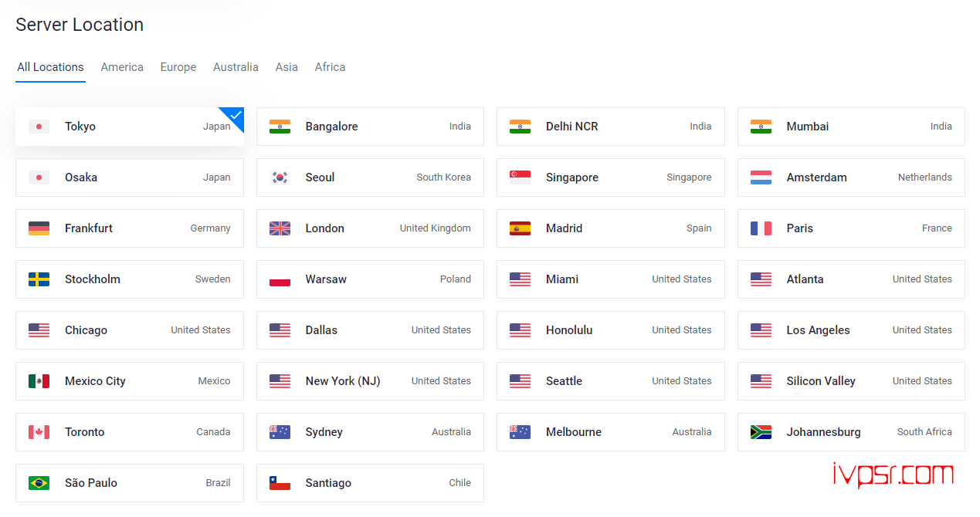Image resolution: width=980 pixels, height=517 pixels.
Task: Pick the Amsterdam Netherlands location card
Action: pos(850,177)
